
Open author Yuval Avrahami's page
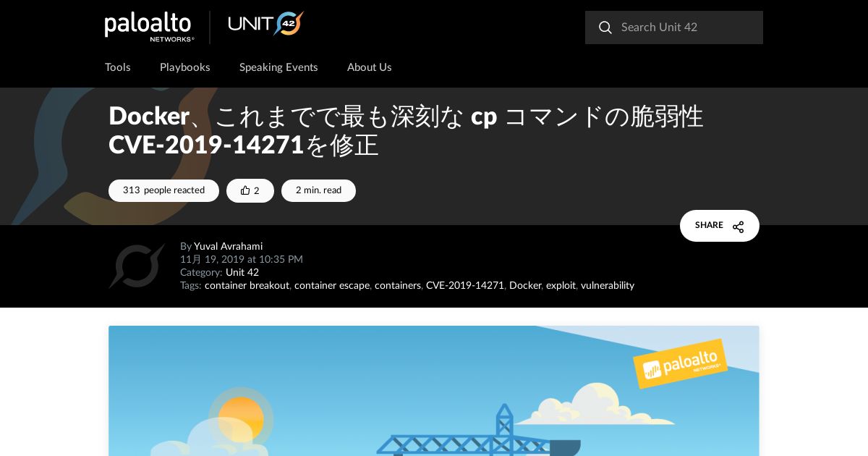click(x=228, y=247)
